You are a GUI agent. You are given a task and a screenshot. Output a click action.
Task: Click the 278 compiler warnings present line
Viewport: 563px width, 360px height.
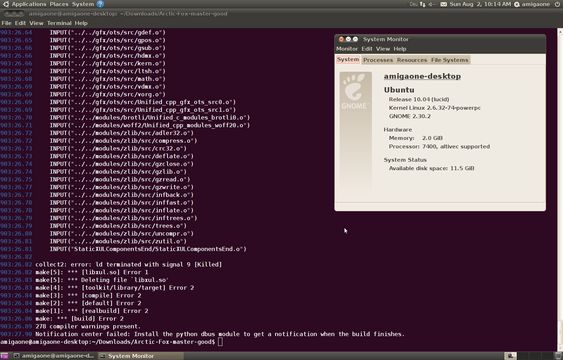pyautogui.click(x=88, y=327)
